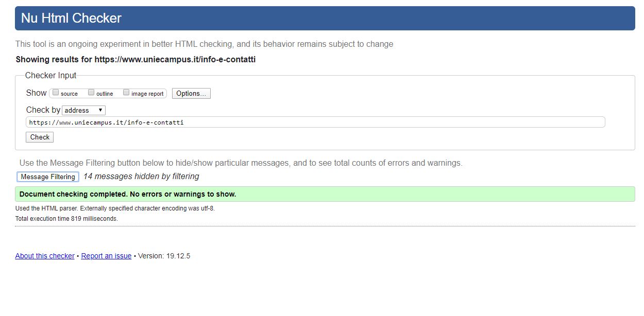Screen dimensions: 644x316
Task: Click the 'Total execution time 819 milliseconds' line
Action: click(x=66, y=219)
